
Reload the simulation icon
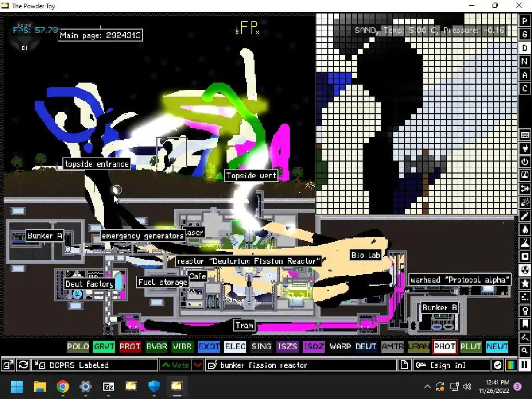pos(23,365)
